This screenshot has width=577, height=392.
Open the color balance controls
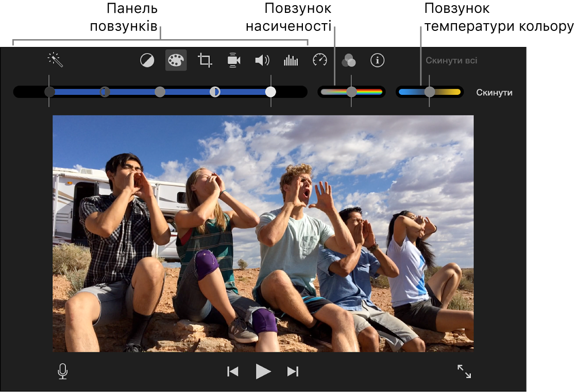coord(147,60)
